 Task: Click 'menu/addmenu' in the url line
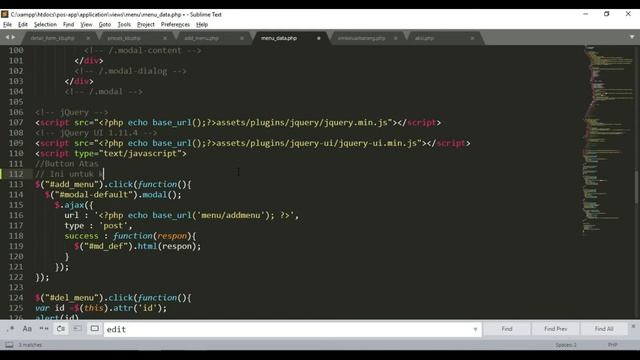231,215
